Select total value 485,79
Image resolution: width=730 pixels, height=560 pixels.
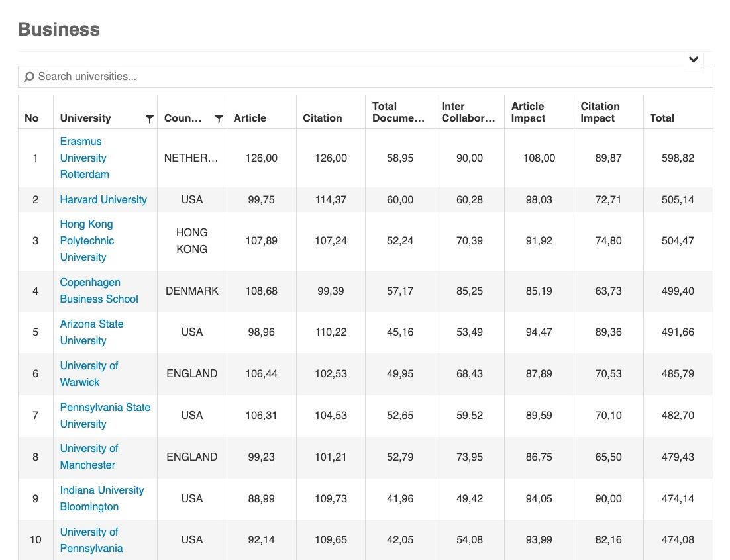click(678, 373)
